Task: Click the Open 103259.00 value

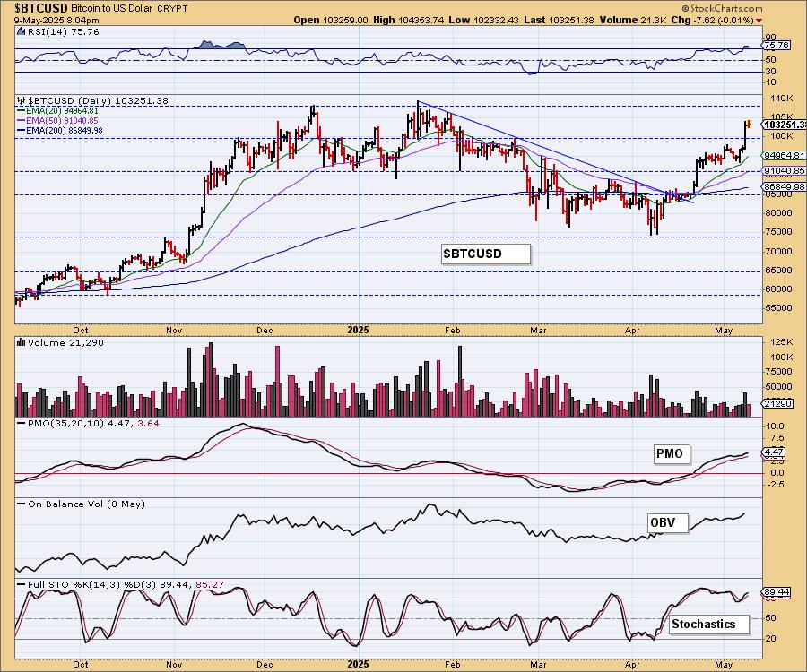Action: pyautogui.click(x=331, y=20)
